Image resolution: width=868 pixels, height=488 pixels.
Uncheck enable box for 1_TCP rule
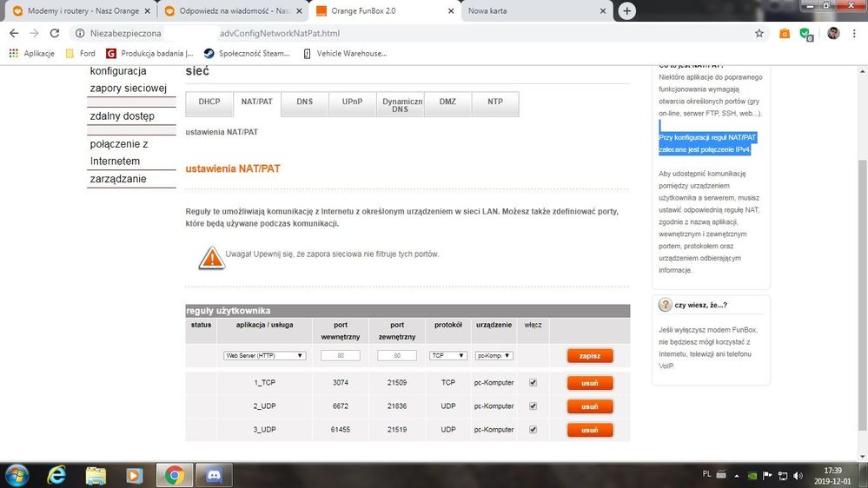coord(533,383)
